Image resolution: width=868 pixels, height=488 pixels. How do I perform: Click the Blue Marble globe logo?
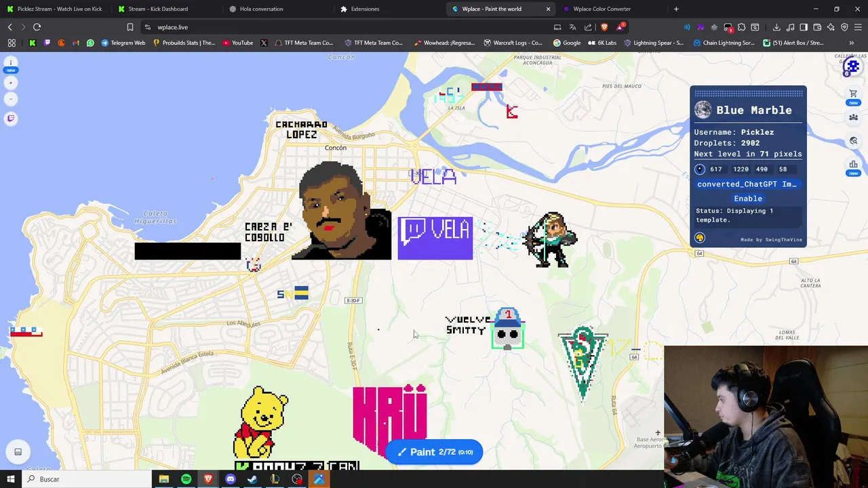[x=703, y=110]
